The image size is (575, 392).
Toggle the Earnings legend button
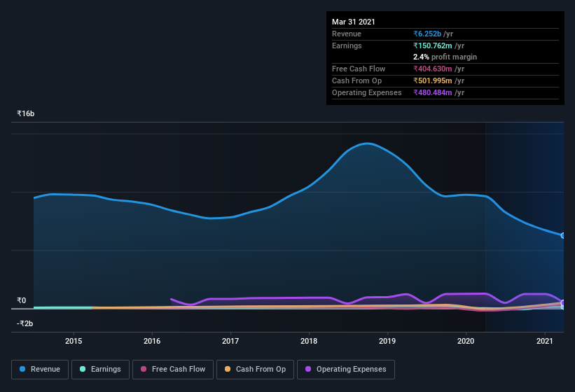[x=100, y=370]
